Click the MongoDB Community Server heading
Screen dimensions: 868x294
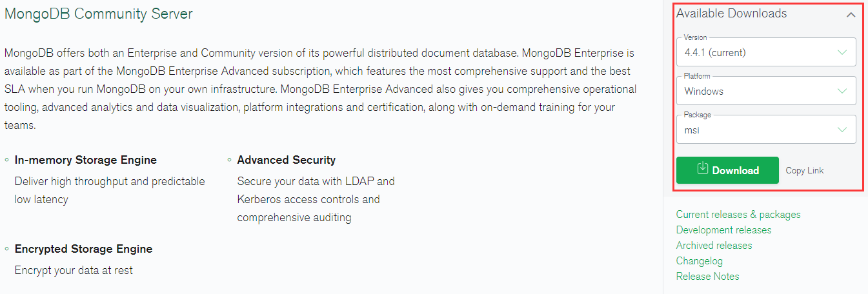click(99, 14)
